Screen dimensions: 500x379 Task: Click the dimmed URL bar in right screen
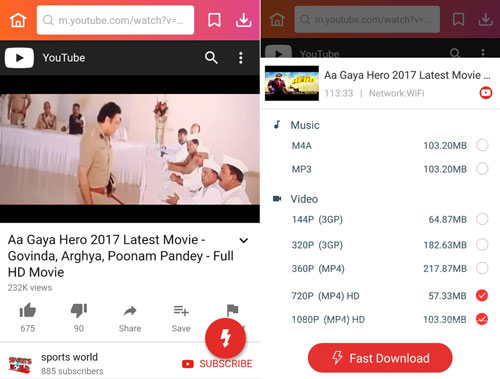click(x=367, y=19)
